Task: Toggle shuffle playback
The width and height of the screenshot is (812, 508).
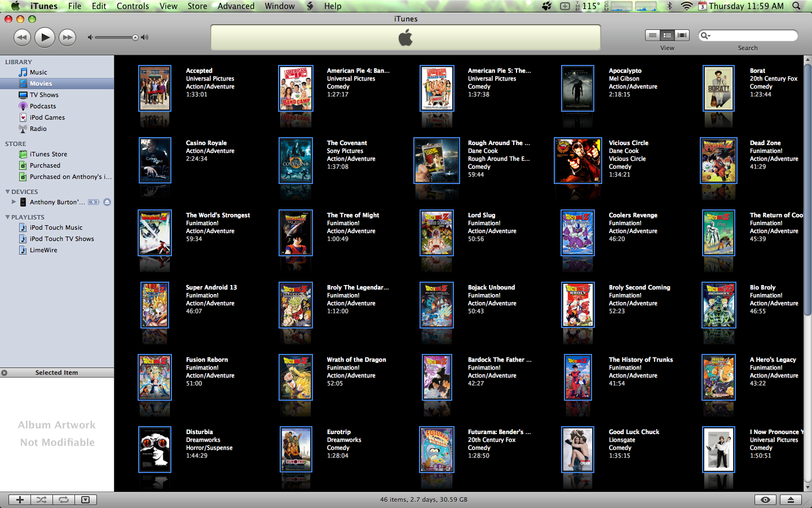Action: point(42,500)
